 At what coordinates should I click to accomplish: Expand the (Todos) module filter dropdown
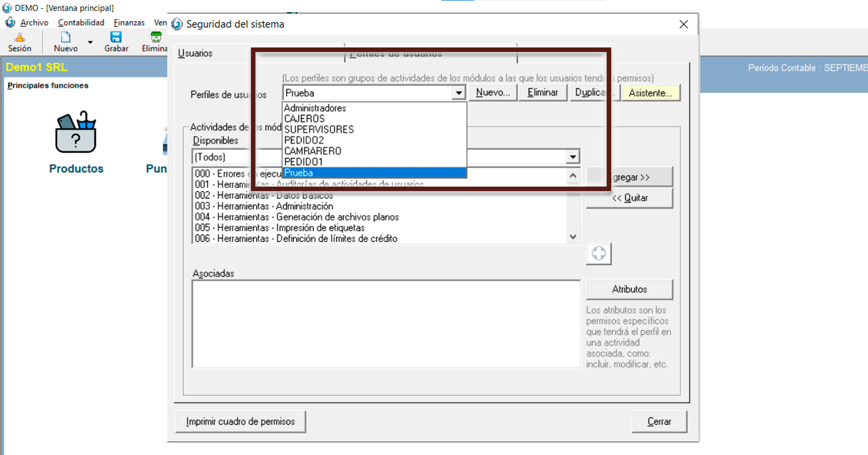click(x=573, y=157)
